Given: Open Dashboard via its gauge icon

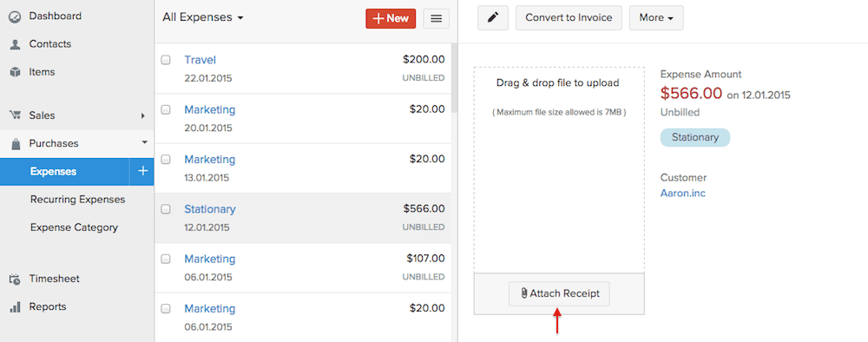Looking at the screenshot, I should [x=15, y=16].
